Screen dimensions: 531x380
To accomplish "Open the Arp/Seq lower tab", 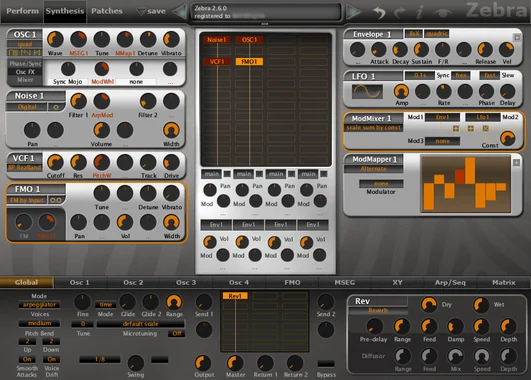I will [x=450, y=282].
